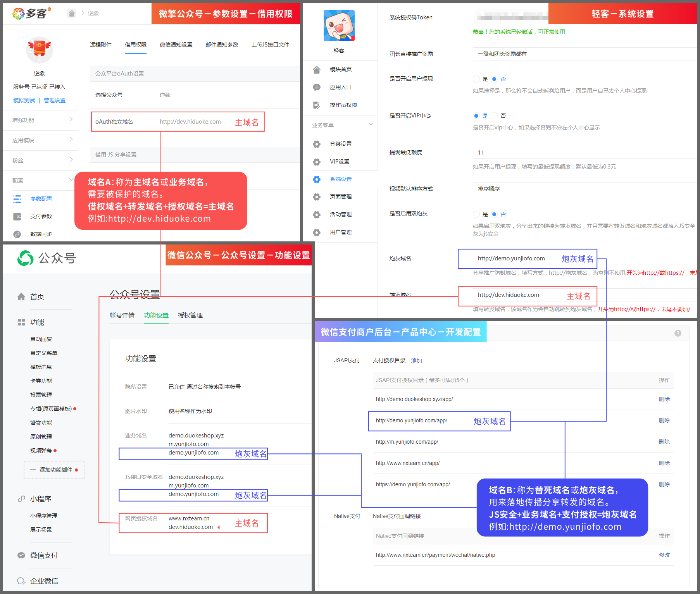The height and width of the screenshot is (594, 700).
Task: Click the 功能 grid icon
Action: coord(21,322)
